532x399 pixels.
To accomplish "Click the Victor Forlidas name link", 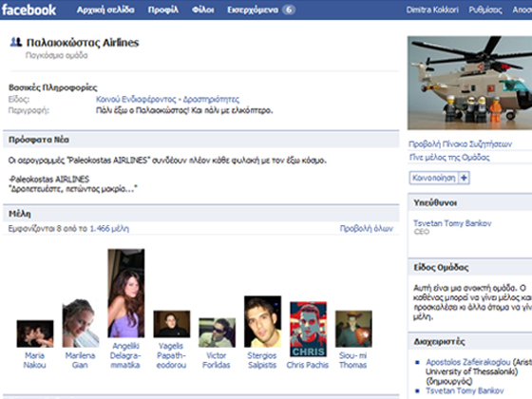I will (217, 360).
